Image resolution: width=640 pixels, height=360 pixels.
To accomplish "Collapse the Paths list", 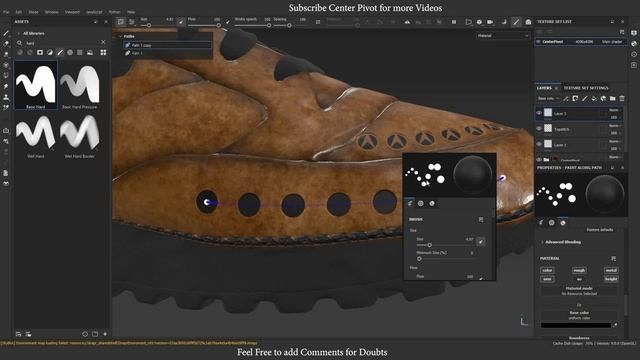I will [120, 36].
